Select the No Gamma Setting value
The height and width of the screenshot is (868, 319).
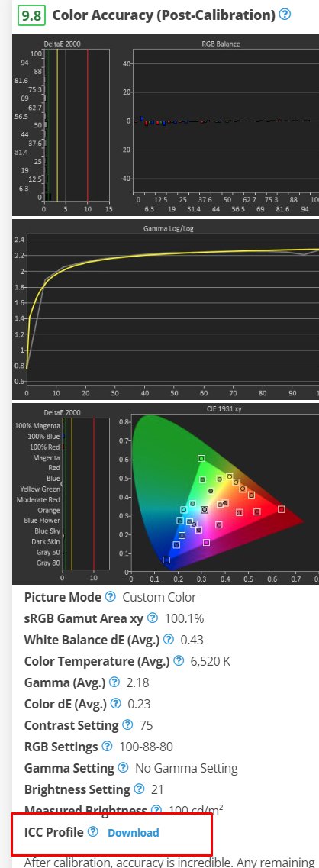click(187, 768)
